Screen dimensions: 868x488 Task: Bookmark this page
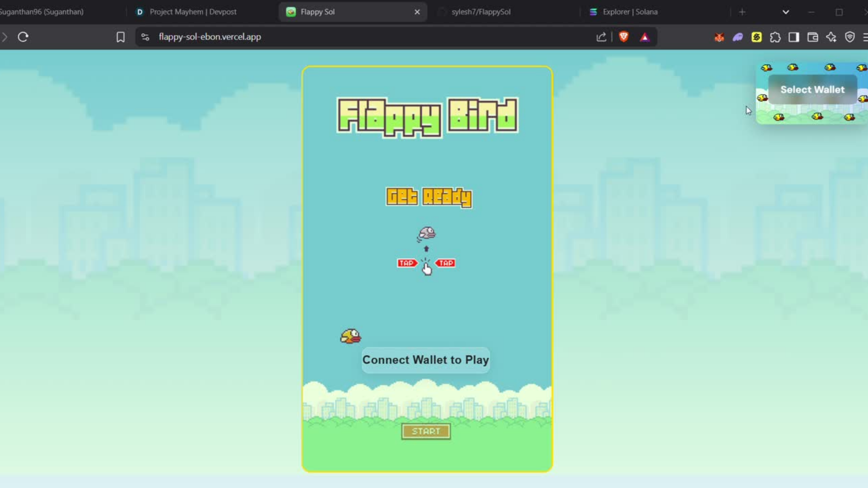120,37
